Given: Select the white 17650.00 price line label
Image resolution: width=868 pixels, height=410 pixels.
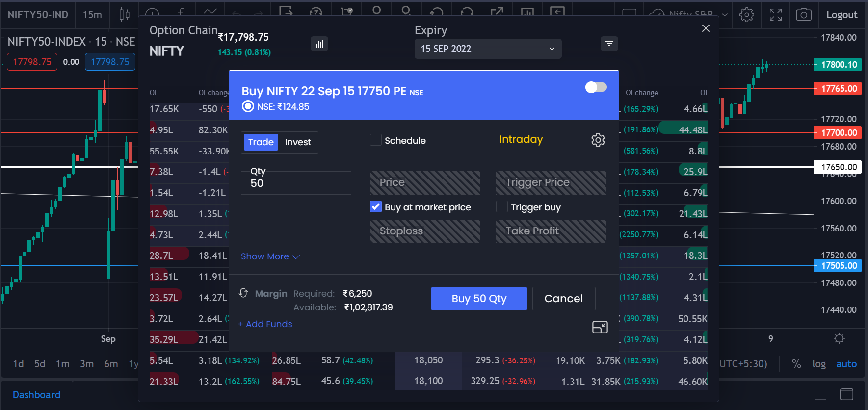Looking at the screenshot, I should (838, 167).
